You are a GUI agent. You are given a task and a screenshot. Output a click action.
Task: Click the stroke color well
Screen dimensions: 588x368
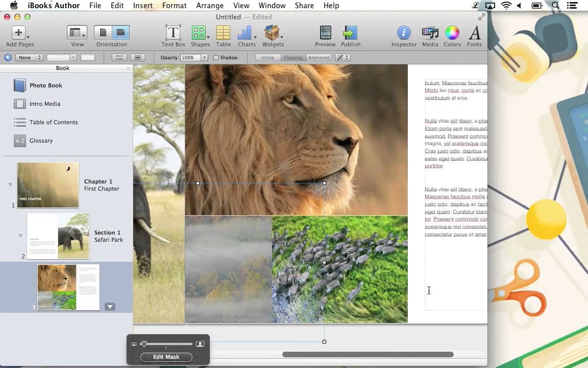(88, 57)
